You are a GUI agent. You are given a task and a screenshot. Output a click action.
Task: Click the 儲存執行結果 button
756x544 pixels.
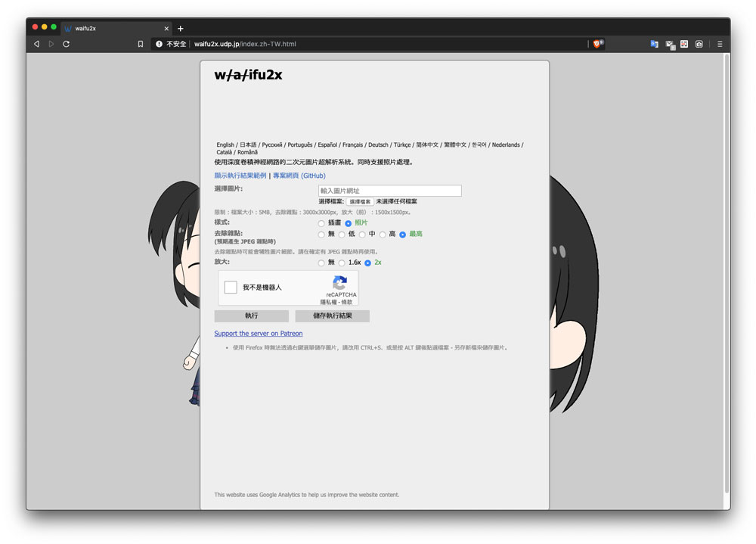pos(332,316)
